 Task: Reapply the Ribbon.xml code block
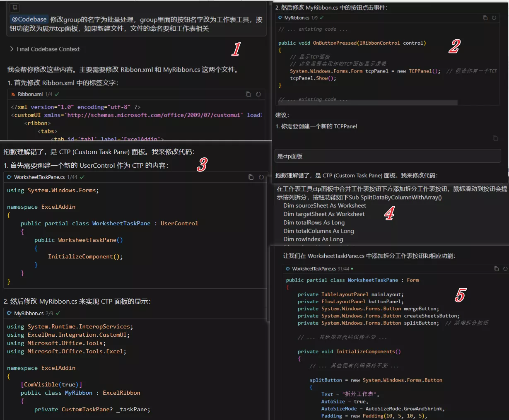pyautogui.click(x=258, y=94)
